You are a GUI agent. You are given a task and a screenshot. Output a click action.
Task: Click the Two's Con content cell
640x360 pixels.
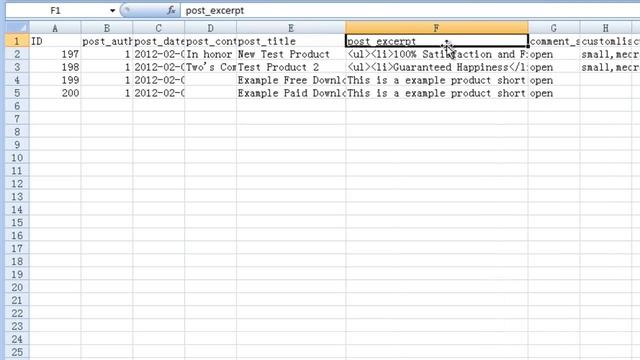click(210, 67)
